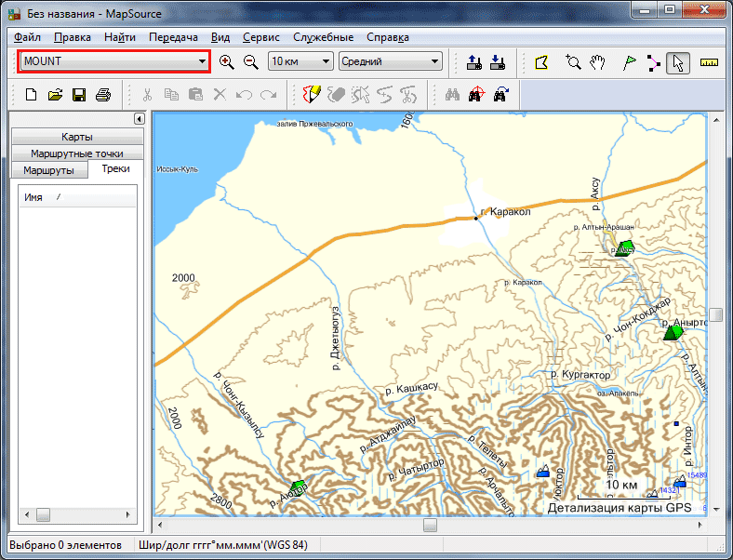The height and width of the screenshot is (560, 733).
Task: Click the track list horizontal scrollbar thumb
Action: pos(43,514)
